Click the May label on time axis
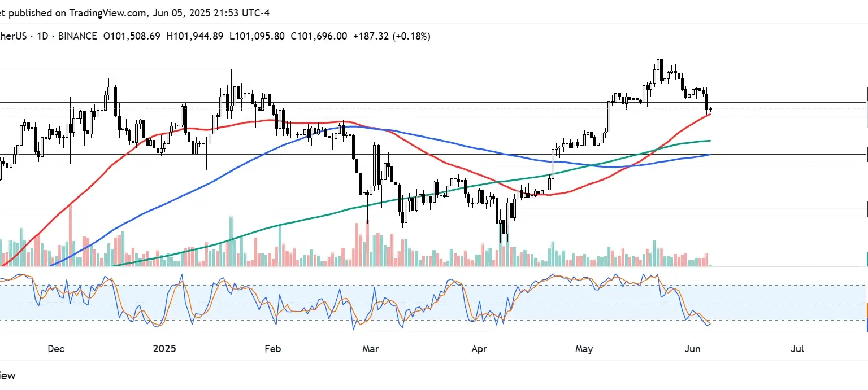Screen dimensions: 868x390 point(584,349)
